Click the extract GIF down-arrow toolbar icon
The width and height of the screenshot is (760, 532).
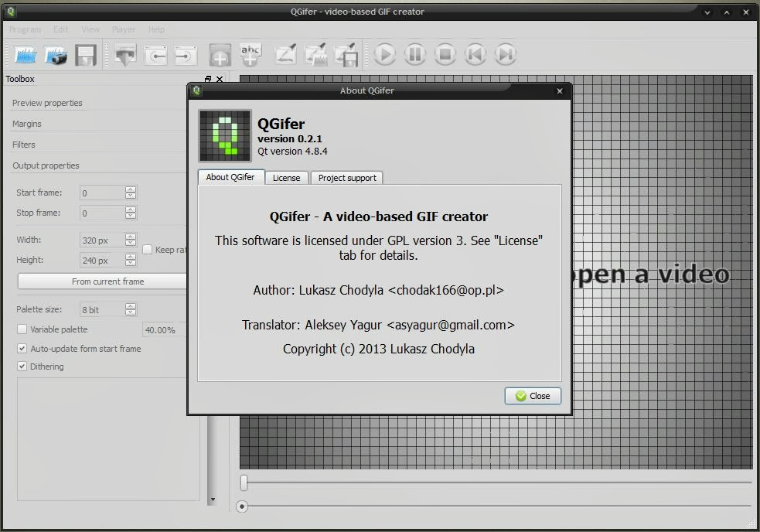coord(125,55)
